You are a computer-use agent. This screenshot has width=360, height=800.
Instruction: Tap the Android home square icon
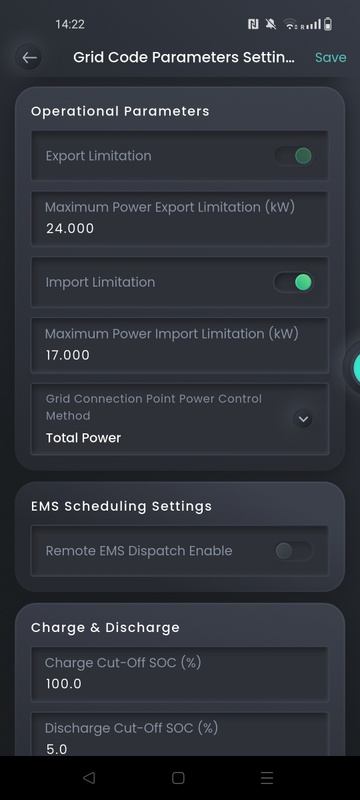pyautogui.click(x=178, y=778)
